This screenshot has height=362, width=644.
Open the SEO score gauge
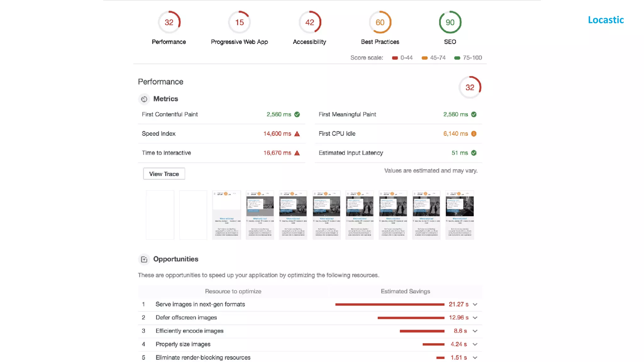click(450, 22)
